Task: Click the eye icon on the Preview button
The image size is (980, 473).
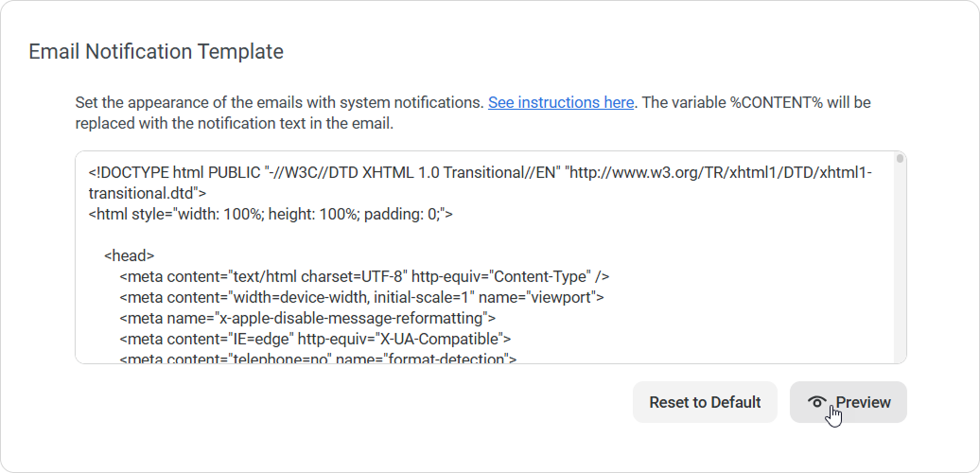Action: pyautogui.click(x=816, y=402)
